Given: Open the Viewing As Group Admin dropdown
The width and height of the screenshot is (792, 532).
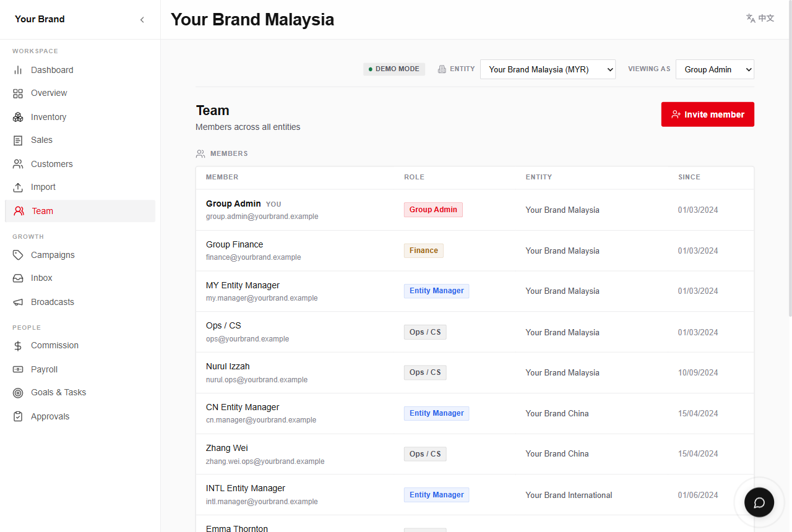Looking at the screenshot, I should pos(715,69).
